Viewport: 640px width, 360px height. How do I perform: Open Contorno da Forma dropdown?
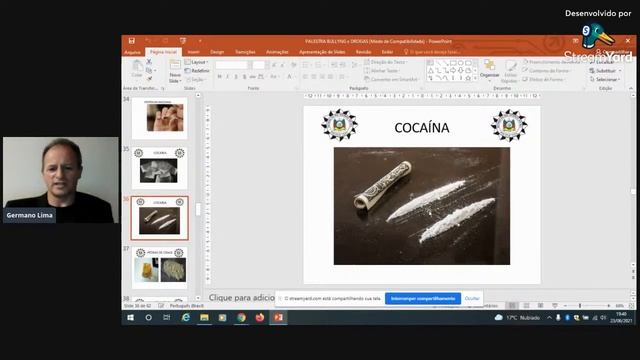point(546,71)
